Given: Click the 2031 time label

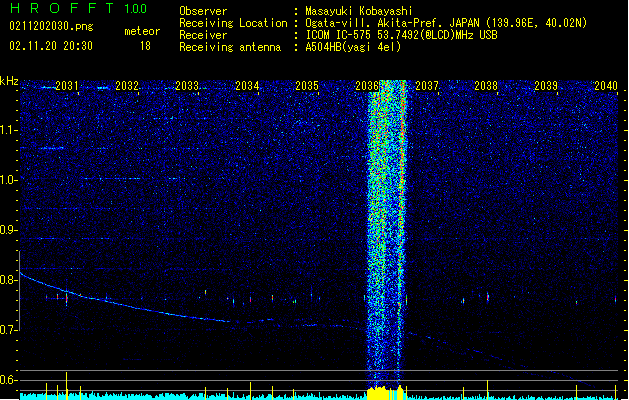Looking at the screenshot, I should coord(67,86).
